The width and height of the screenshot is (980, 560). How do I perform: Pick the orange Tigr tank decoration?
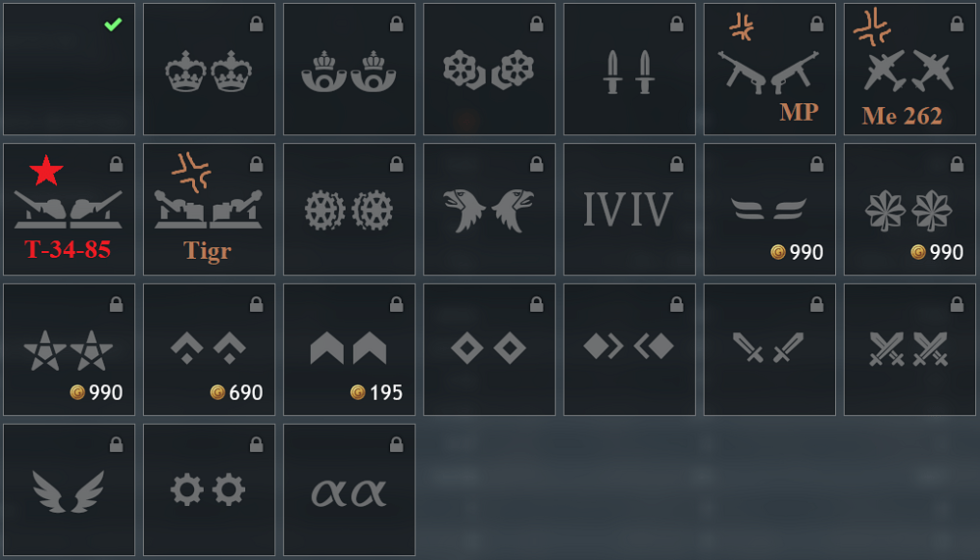click(209, 209)
